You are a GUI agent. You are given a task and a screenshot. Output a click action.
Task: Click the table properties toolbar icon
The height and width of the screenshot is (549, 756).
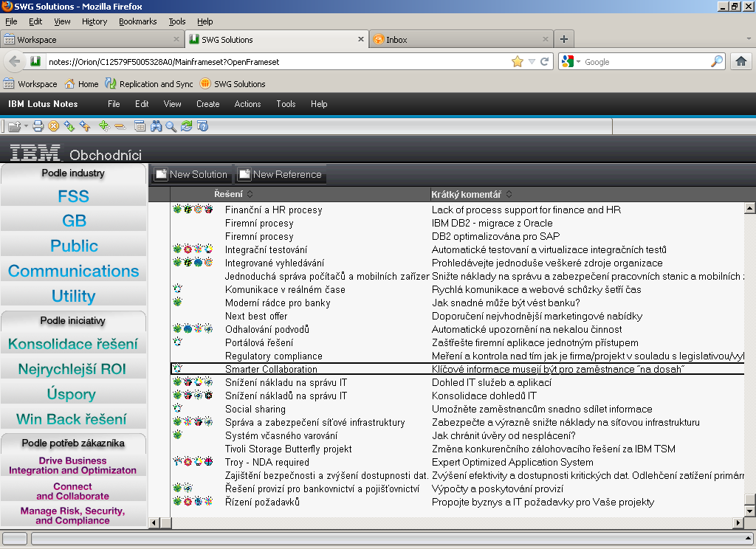(x=140, y=126)
